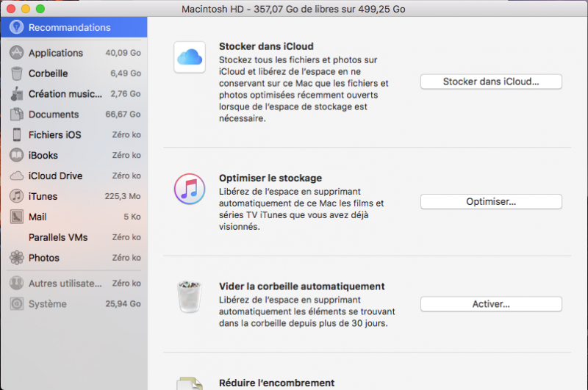Click the large iCloud icon next to Stocker dans iCloud
Screen dimensions: 588x390
(190, 57)
